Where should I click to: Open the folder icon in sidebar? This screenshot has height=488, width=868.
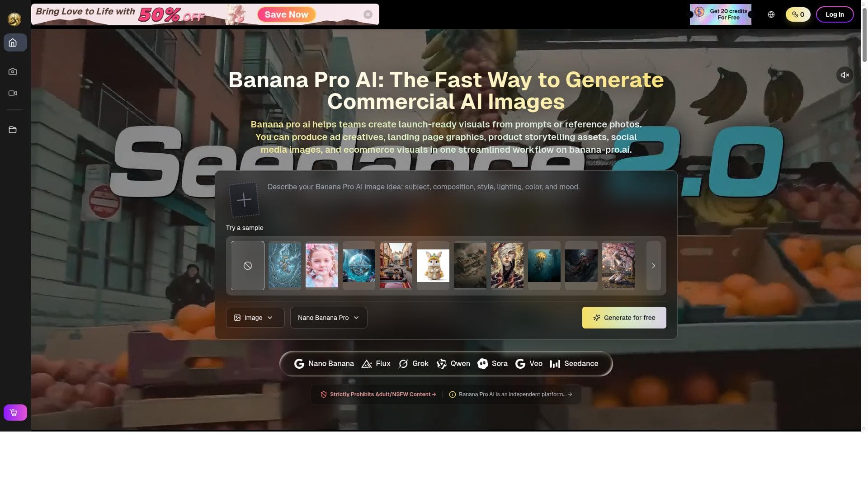coord(13,130)
